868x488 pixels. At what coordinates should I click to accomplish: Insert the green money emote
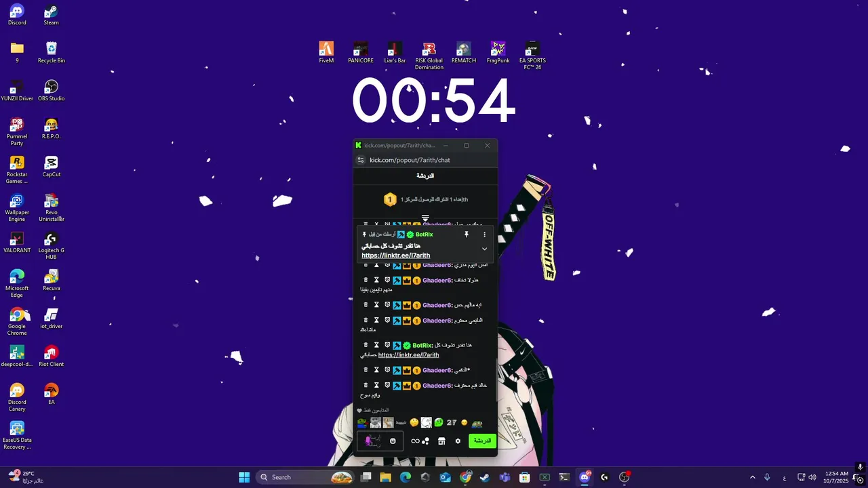[x=439, y=423]
